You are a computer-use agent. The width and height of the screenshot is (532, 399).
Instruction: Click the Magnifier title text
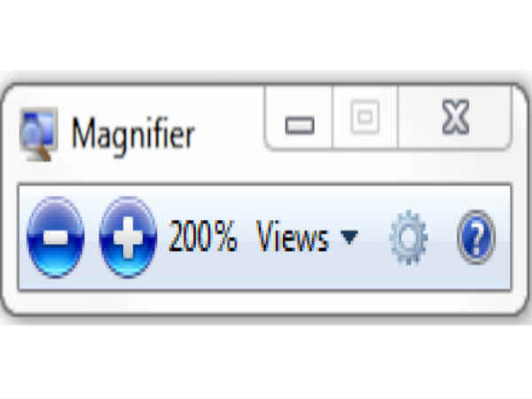point(133,136)
